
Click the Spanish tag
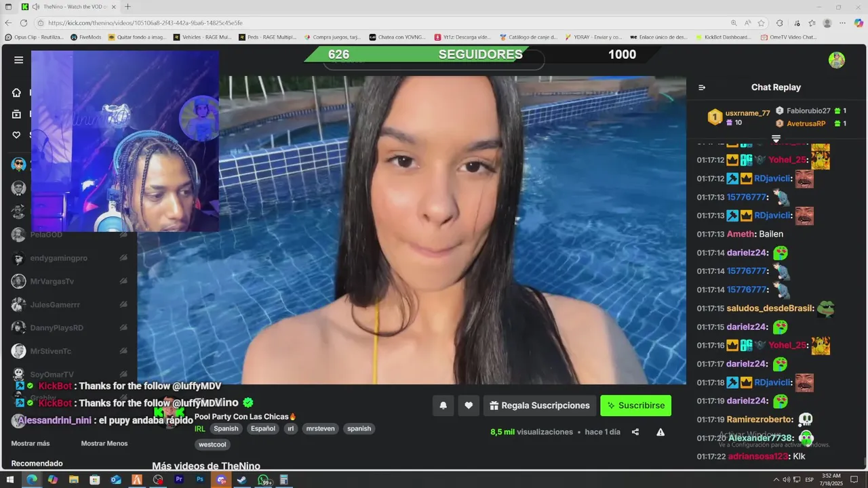tap(226, 428)
